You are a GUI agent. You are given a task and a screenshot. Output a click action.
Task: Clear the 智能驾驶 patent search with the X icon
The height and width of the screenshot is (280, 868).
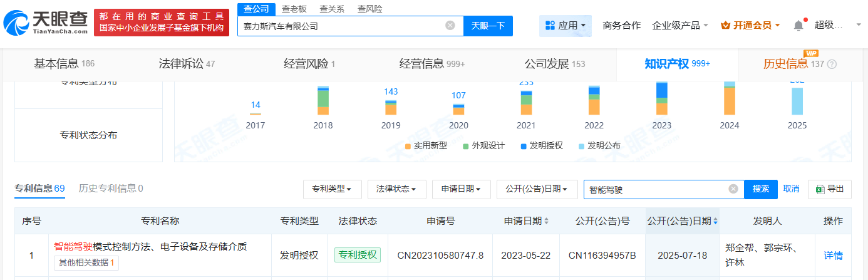[733, 189]
